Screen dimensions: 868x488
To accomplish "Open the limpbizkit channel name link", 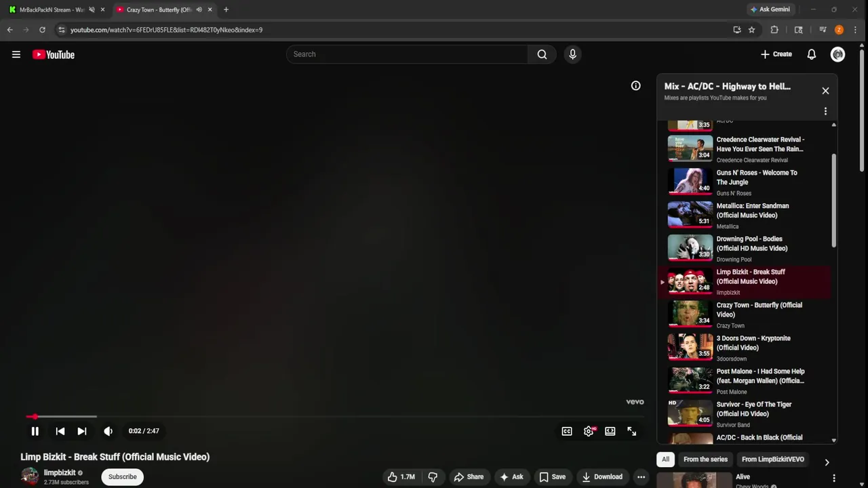I will (60, 472).
